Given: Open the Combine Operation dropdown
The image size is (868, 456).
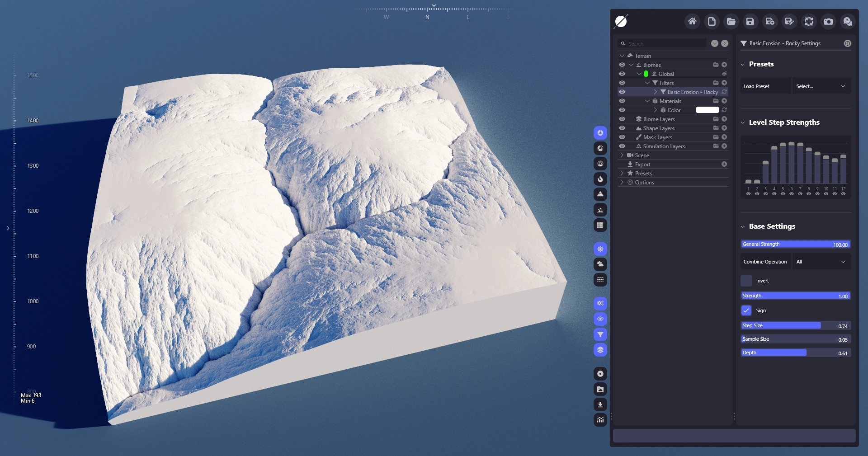Looking at the screenshot, I should [821, 262].
